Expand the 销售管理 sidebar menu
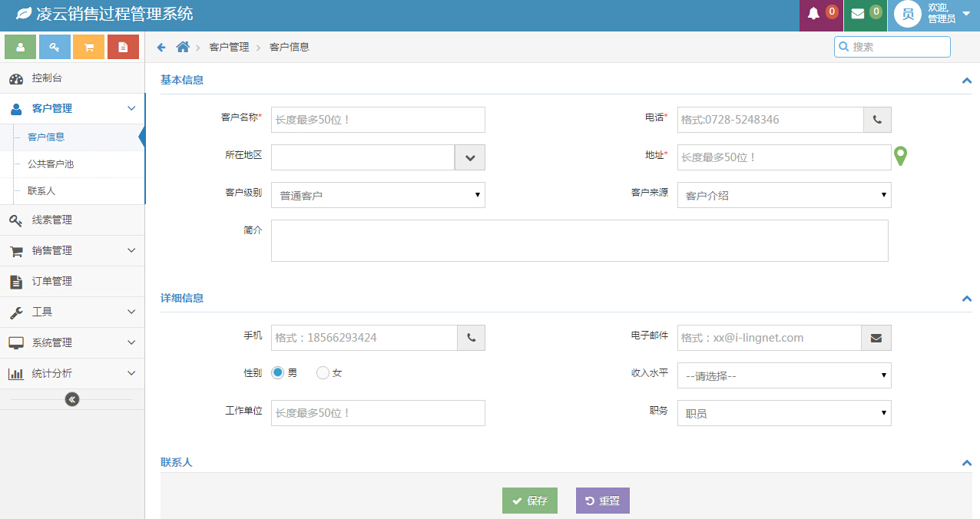The image size is (980, 519). (72, 250)
